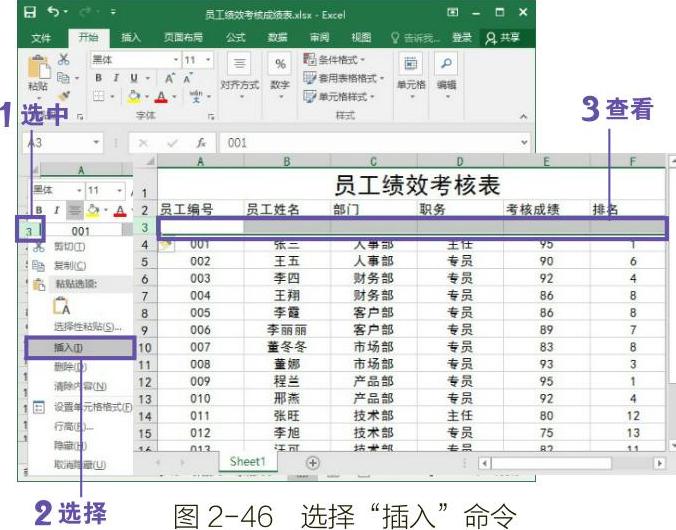676x530 pixels.
Task: Click the Undo arrow icon
Action: coord(51,13)
